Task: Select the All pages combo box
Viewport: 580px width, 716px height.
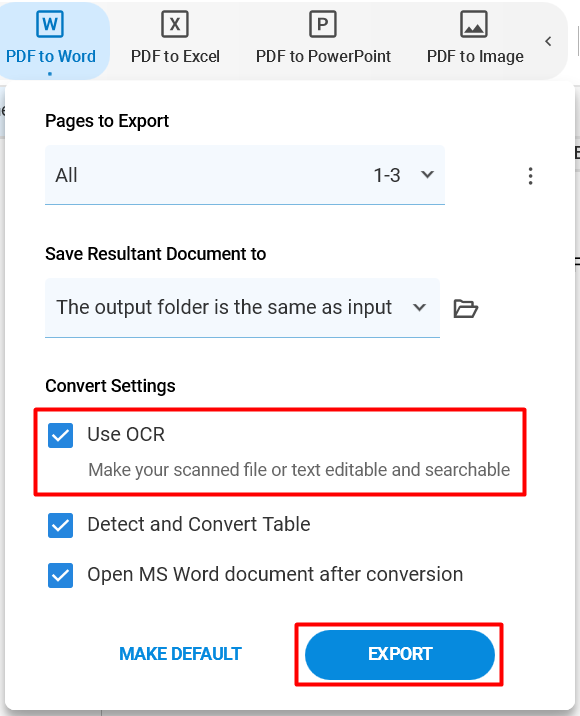Action: [245, 175]
